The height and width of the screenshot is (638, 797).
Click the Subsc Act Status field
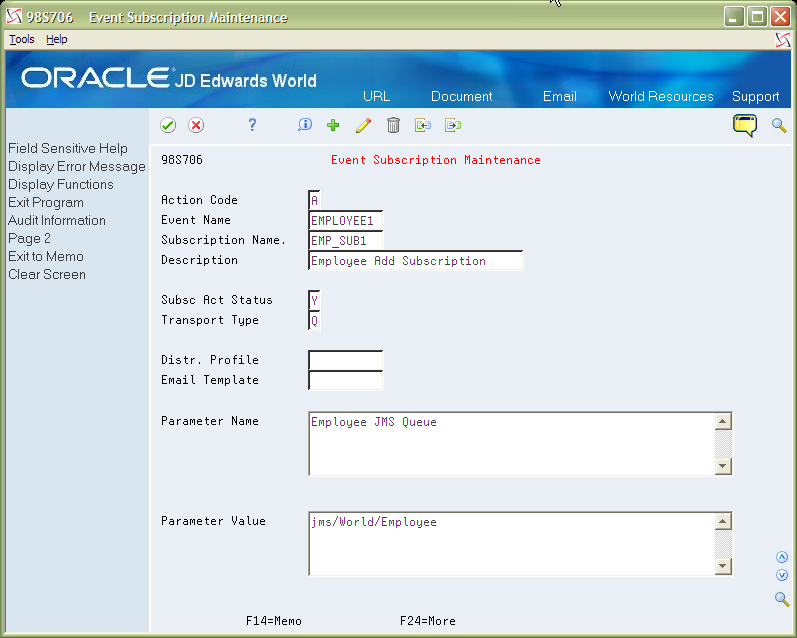[314, 300]
